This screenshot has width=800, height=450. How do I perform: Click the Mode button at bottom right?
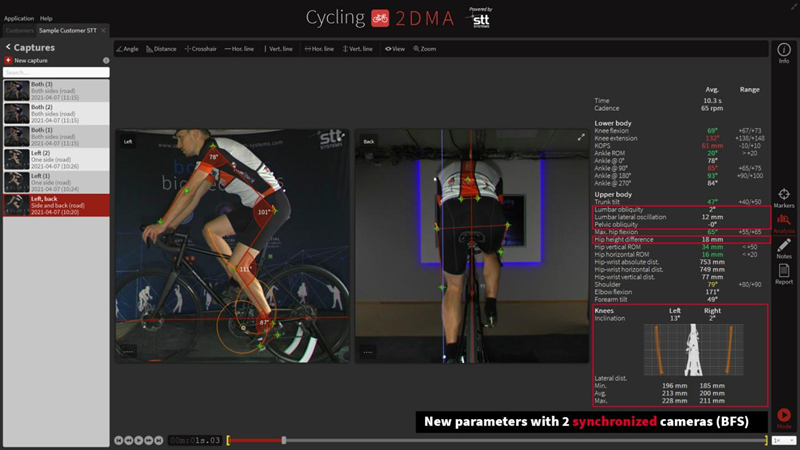[784, 419]
